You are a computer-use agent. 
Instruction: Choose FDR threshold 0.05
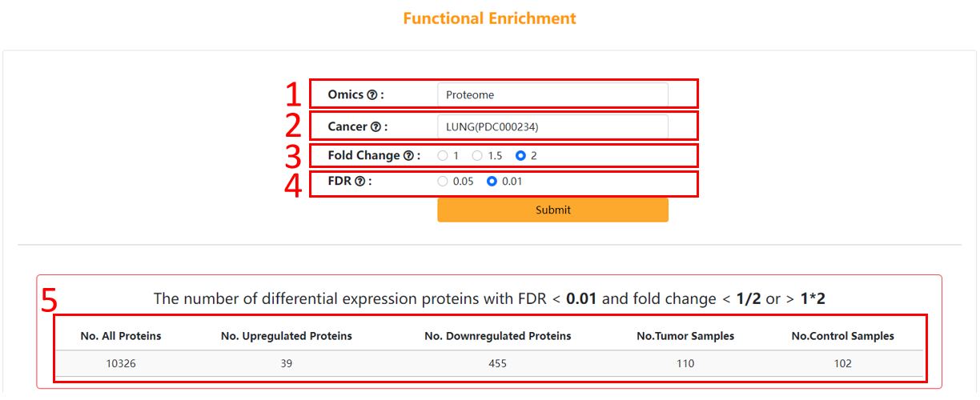[x=443, y=182]
